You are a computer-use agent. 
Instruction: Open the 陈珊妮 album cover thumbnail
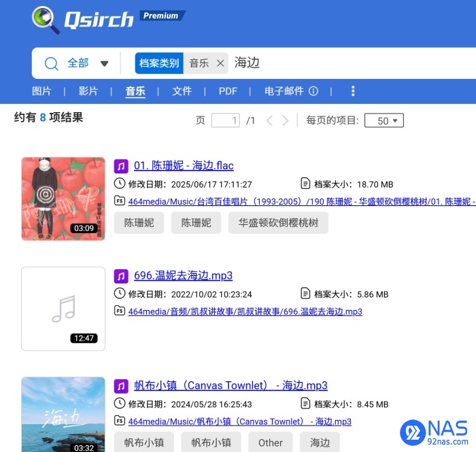(63, 198)
